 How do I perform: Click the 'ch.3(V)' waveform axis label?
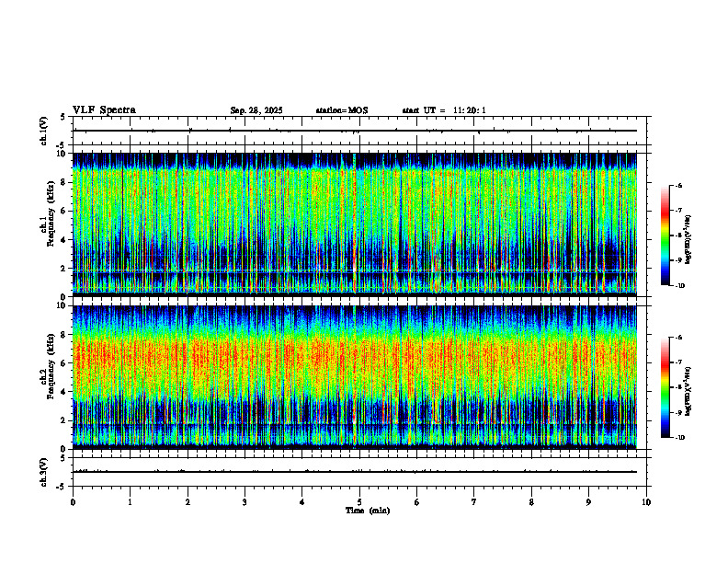pos(44,472)
